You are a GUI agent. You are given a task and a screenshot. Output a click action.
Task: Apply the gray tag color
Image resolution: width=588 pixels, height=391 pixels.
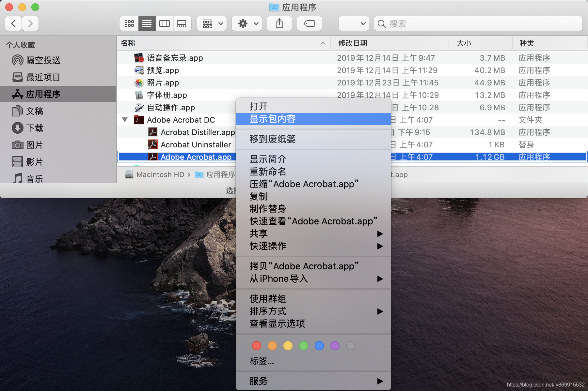(x=351, y=346)
